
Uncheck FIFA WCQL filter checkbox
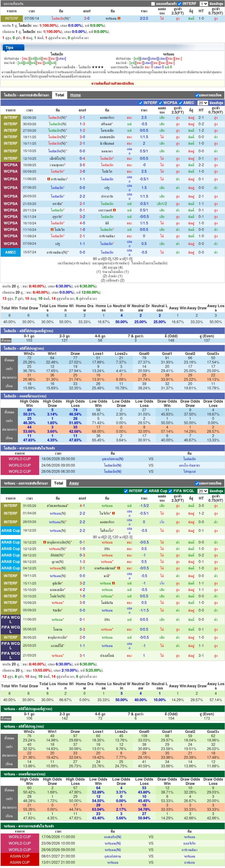pyautogui.click(x=170, y=491)
